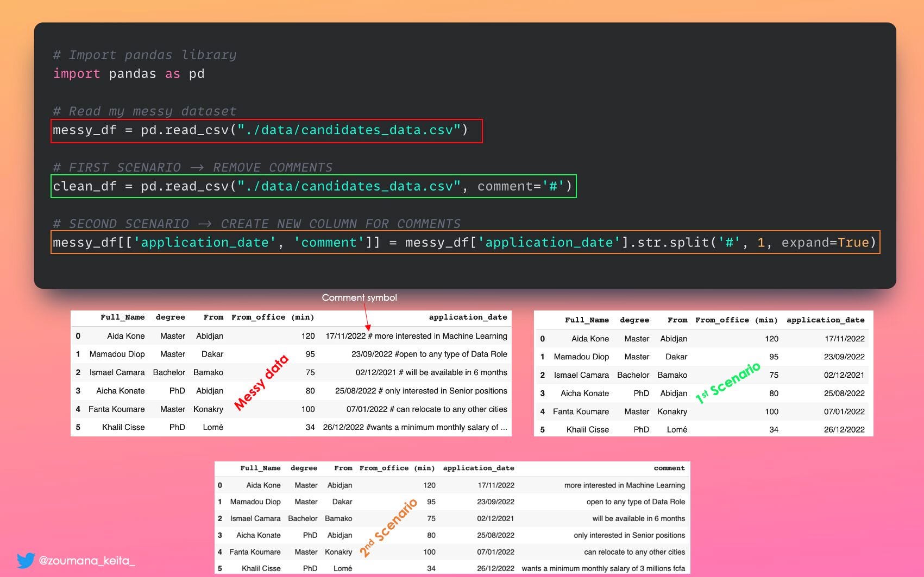Click the Twitter bird icon
Image resolution: width=924 pixels, height=577 pixels.
[x=26, y=560]
